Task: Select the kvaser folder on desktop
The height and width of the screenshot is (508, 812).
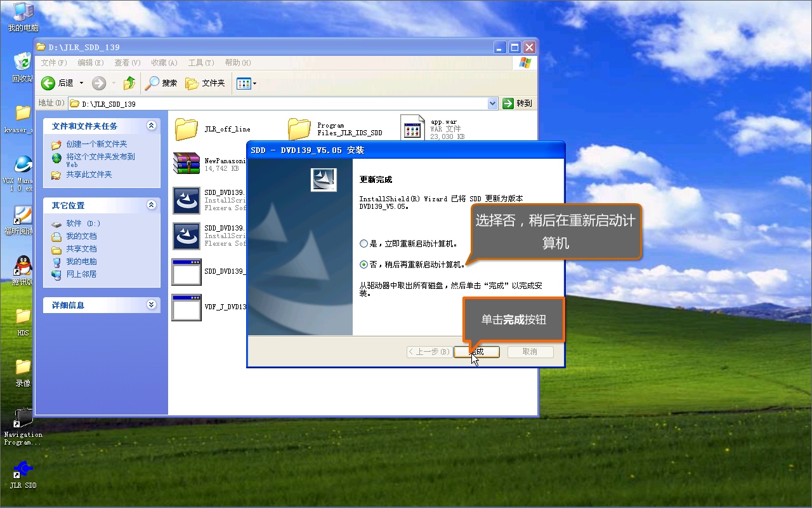Action: tap(23, 119)
